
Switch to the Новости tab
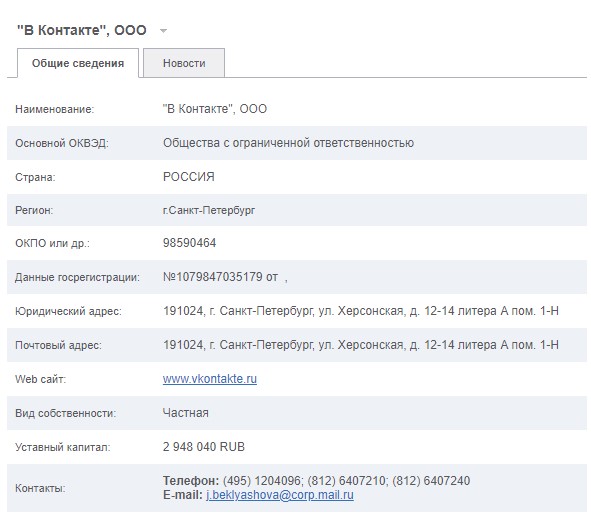point(184,63)
